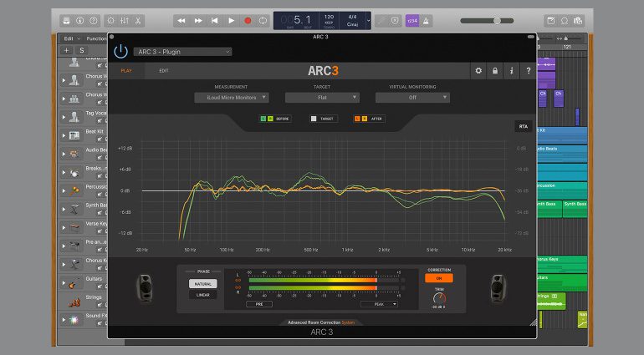This screenshot has height=355, width=644.
Task: Select the Play tab
Action: click(x=126, y=71)
